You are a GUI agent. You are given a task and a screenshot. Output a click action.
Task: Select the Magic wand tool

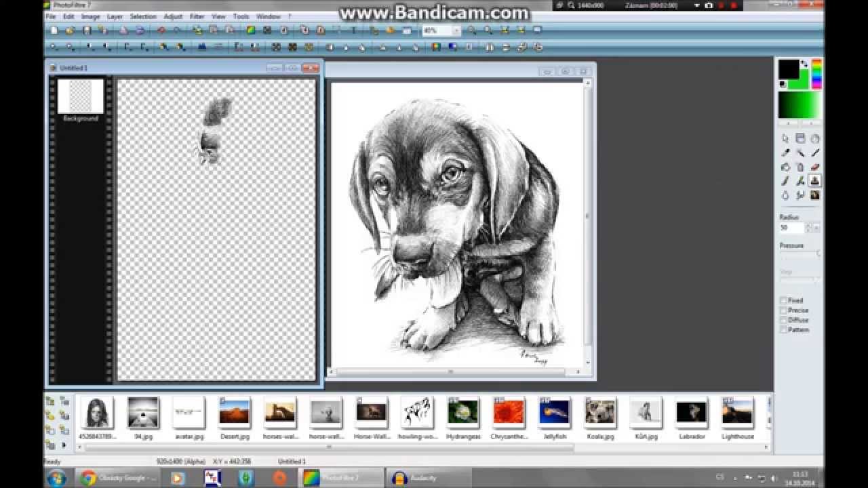[800, 152]
